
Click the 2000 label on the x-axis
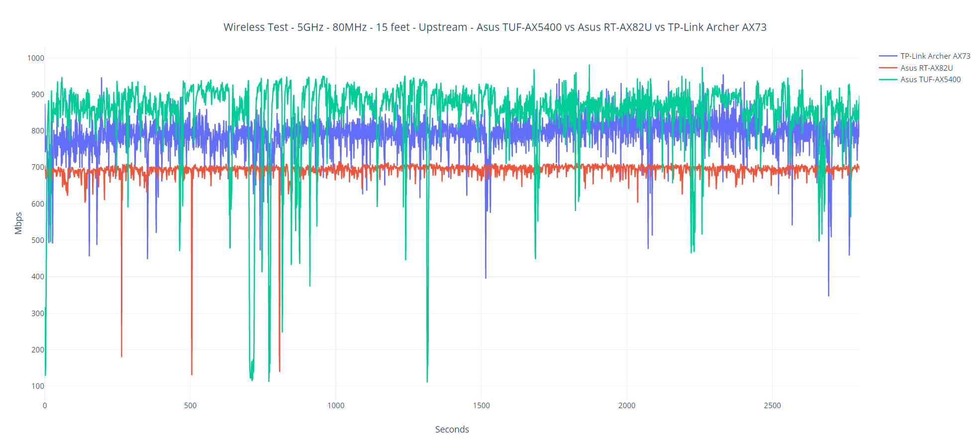coord(627,406)
